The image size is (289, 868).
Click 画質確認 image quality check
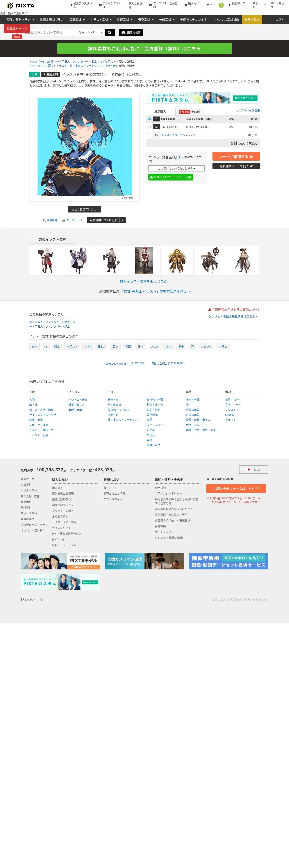(50, 220)
